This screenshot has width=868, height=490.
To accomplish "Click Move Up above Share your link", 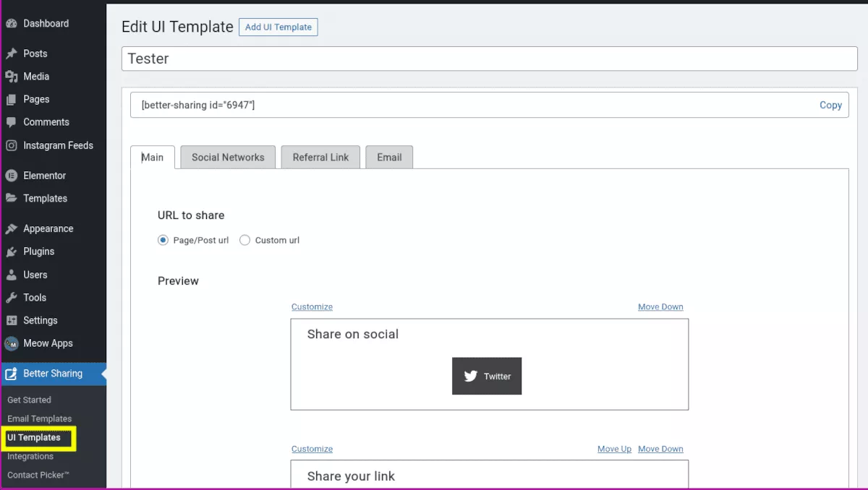I will tap(614, 449).
